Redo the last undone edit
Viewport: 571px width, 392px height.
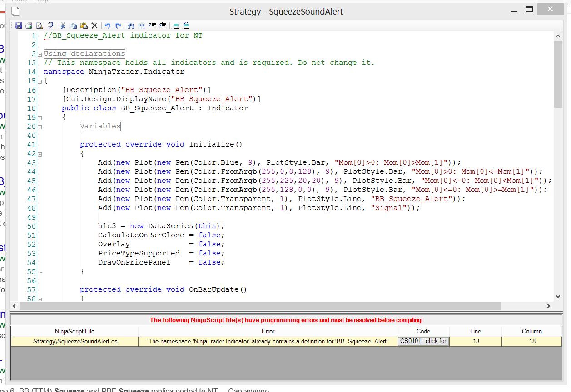click(118, 26)
